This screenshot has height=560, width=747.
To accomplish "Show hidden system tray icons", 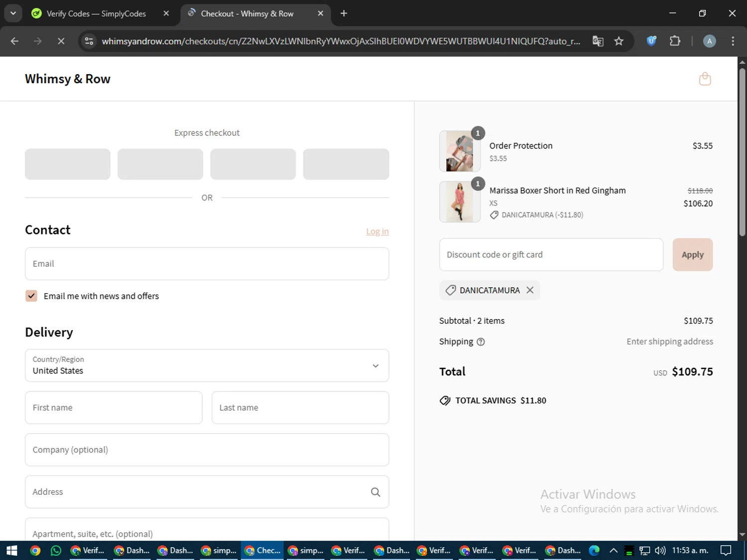I will (614, 551).
